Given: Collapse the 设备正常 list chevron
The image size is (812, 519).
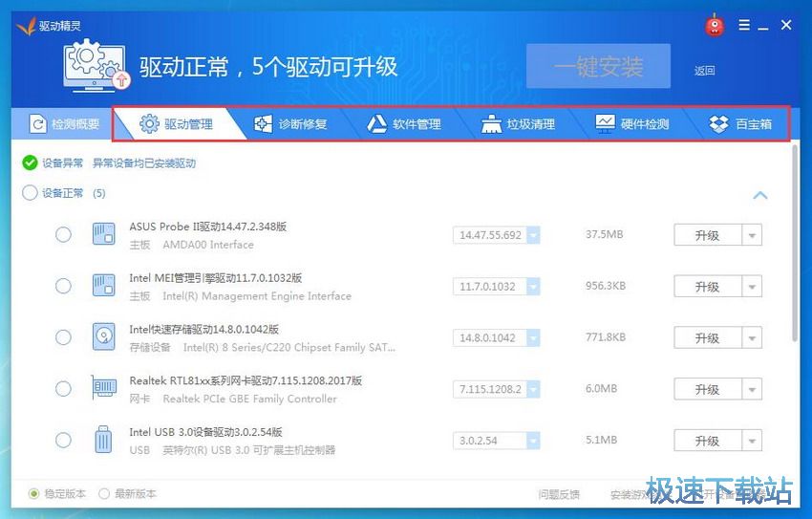Looking at the screenshot, I should click(759, 195).
